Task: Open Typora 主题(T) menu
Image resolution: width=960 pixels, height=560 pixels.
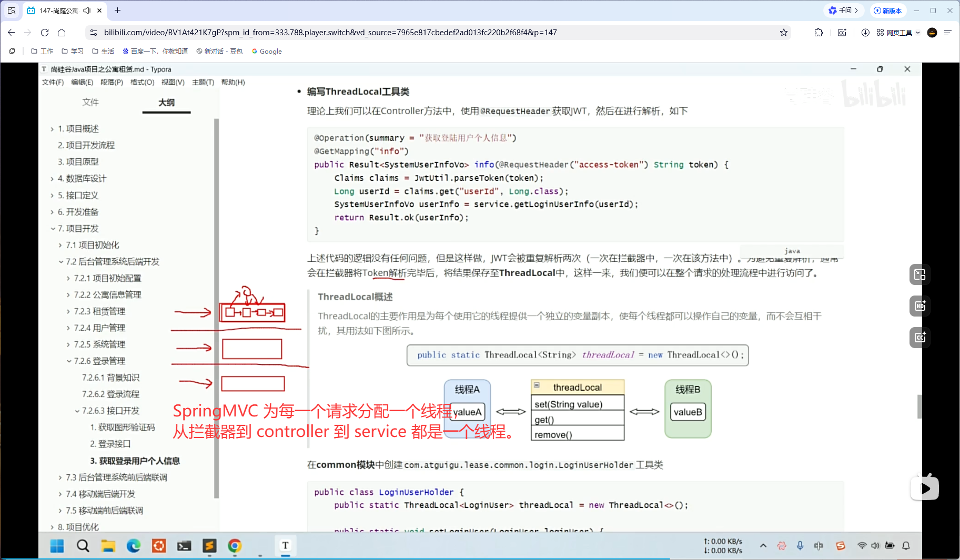Action: (203, 83)
